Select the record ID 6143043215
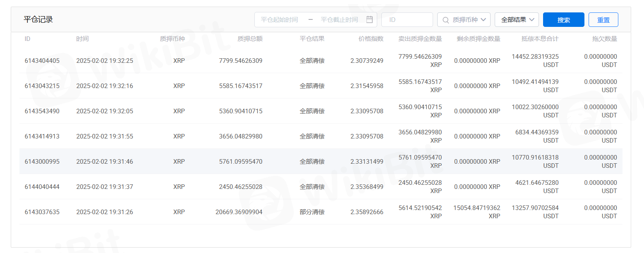Image resolution: width=644 pixels, height=253 pixels. tap(42, 86)
